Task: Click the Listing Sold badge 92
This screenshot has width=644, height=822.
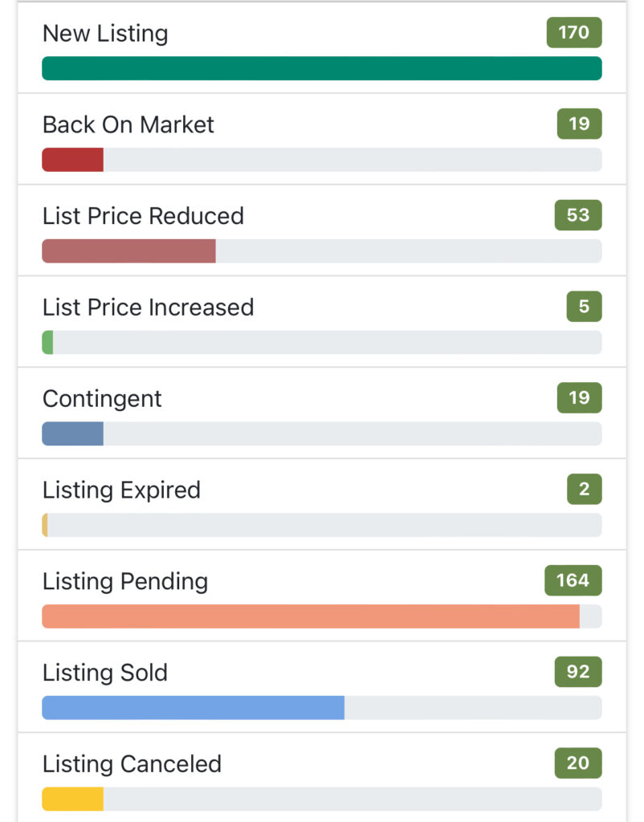Action: coord(578,672)
